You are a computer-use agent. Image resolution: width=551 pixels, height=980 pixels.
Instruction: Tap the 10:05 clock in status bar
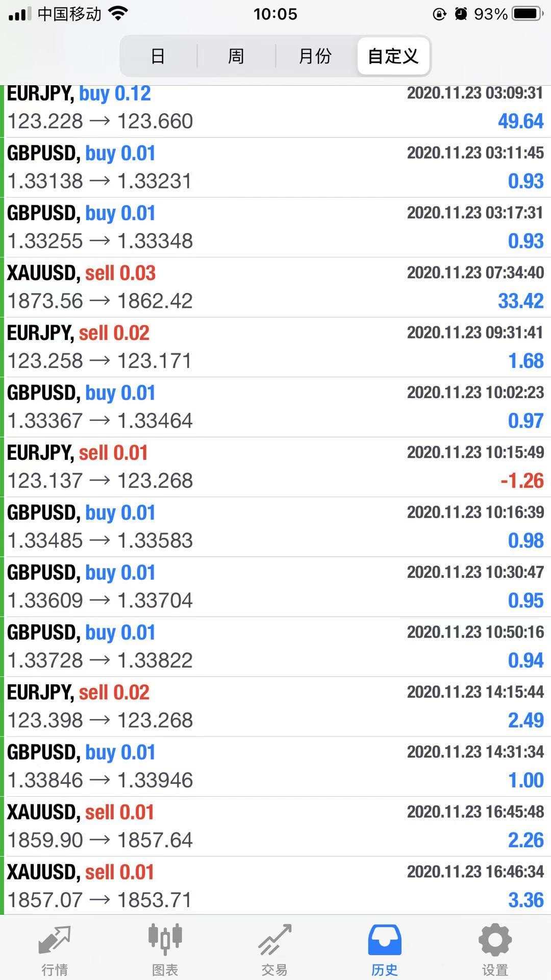click(275, 14)
